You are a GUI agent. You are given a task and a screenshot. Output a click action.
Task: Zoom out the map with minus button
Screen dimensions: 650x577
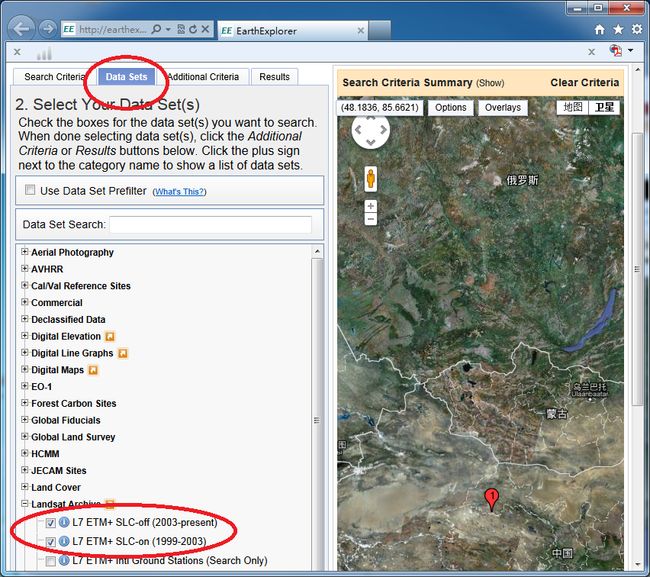tap(371, 218)
